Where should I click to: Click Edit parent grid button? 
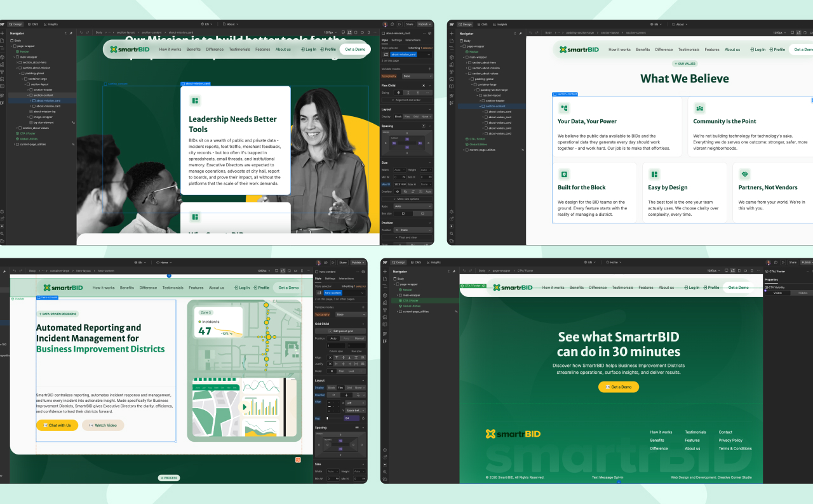click(340, 331)
